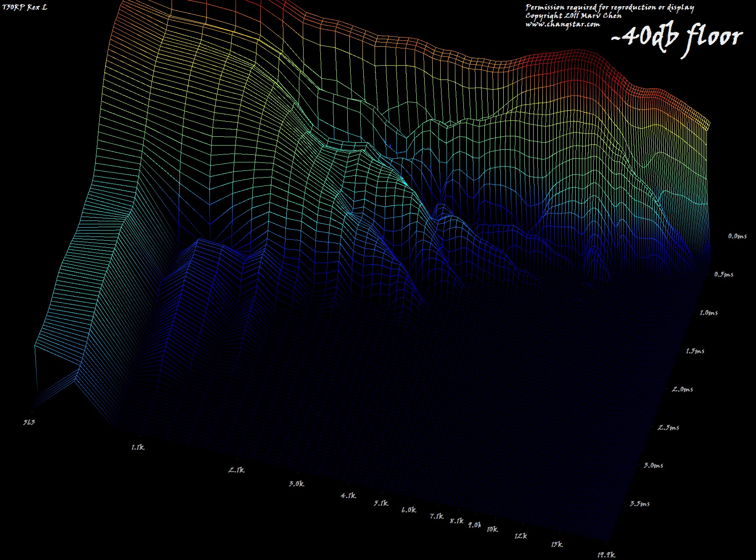The image size is (756, 560).
Task: Select the www.changstar.com URL text
Action: [563, 24]
